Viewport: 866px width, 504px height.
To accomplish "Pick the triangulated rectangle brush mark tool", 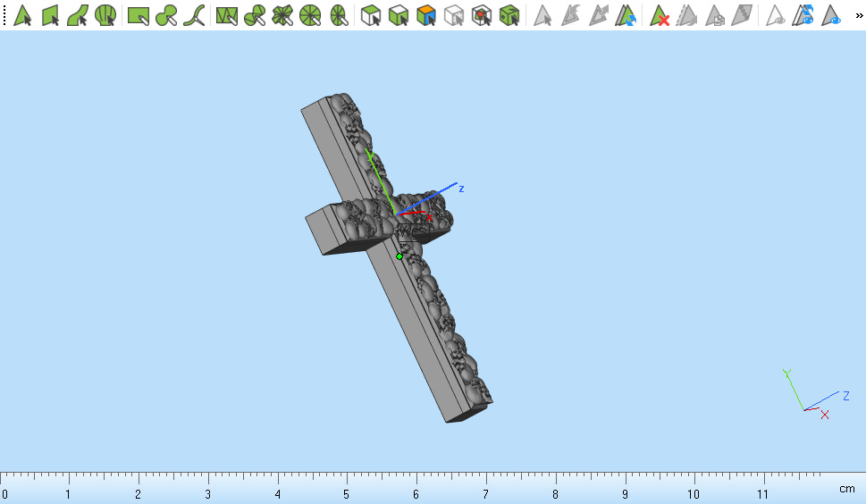I will pos(227,15).
